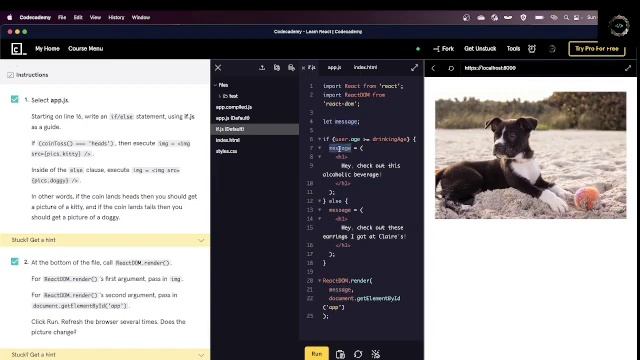Click the localhost:8000 address field
This screenshot has width=640, height=360.
[x=490, y=68]
